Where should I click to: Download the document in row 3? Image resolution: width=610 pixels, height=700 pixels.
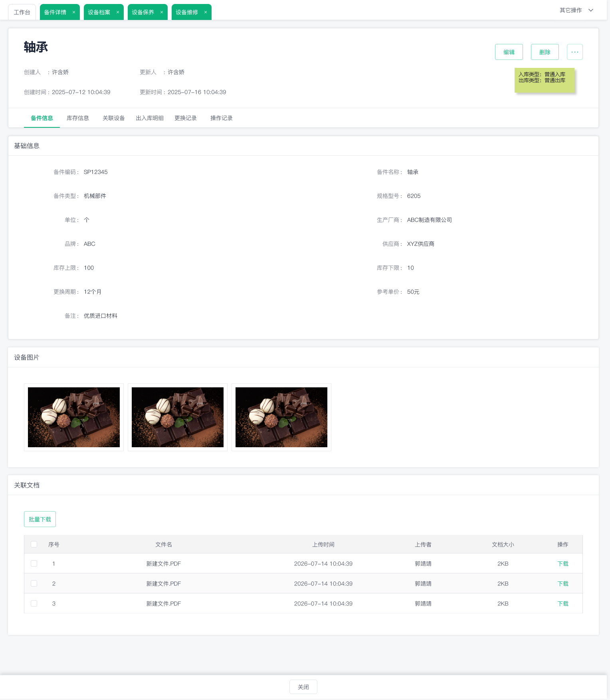pos(563,603)
